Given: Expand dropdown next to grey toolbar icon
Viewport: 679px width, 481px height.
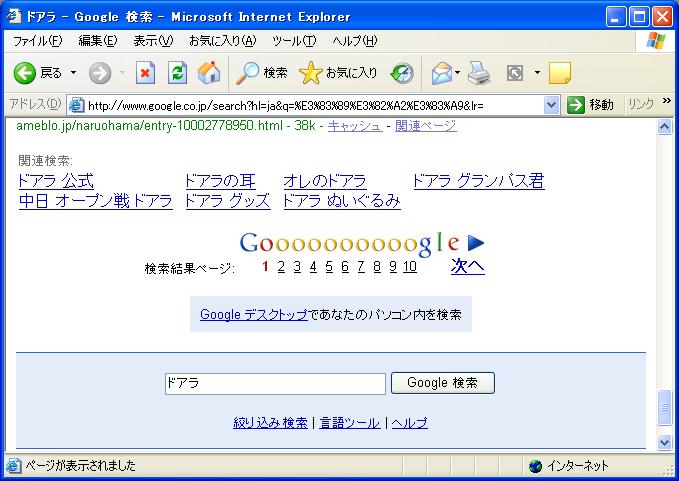Looking at the screenshot, I should (x=537, y=73).
